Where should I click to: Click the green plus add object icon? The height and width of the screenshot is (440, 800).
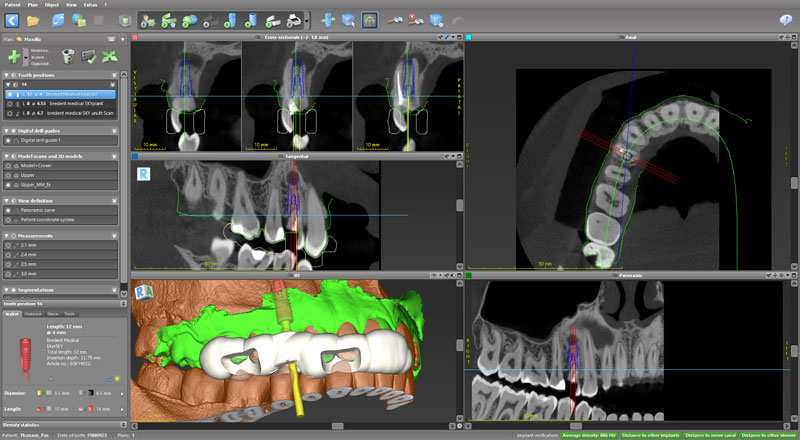pyautogui.click(x=14, y=58)
